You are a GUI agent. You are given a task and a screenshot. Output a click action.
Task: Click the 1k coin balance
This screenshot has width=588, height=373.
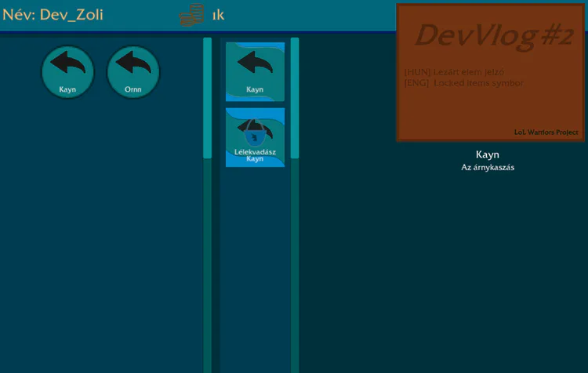(x=218, y=16)
